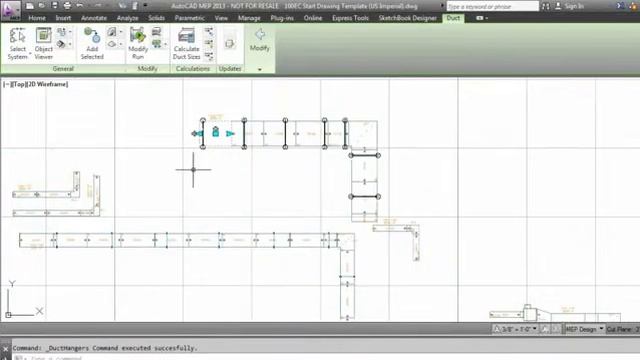Click the Modify Run tool
The width and height of the screenshot is (640, 360).
[x=138, y=44]
